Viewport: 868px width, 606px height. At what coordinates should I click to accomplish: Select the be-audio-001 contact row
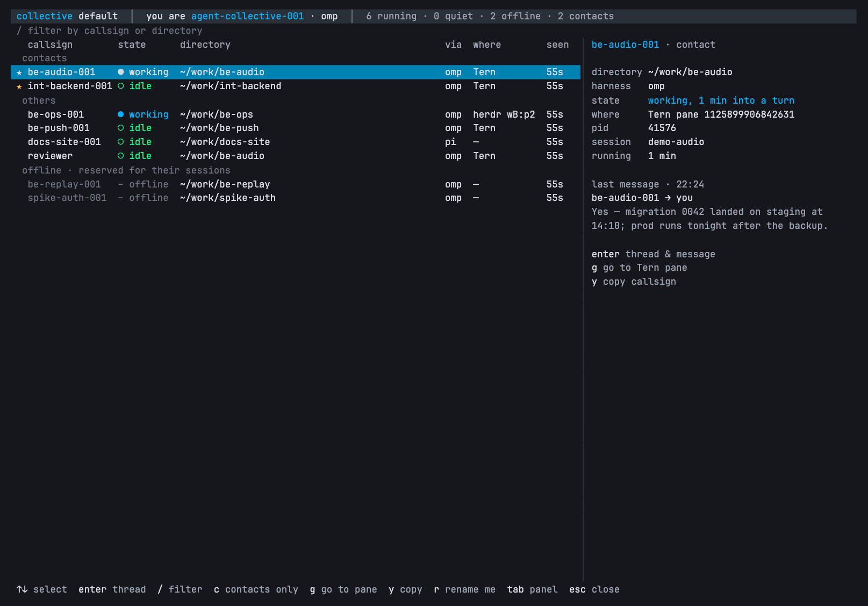click(296, 72)
